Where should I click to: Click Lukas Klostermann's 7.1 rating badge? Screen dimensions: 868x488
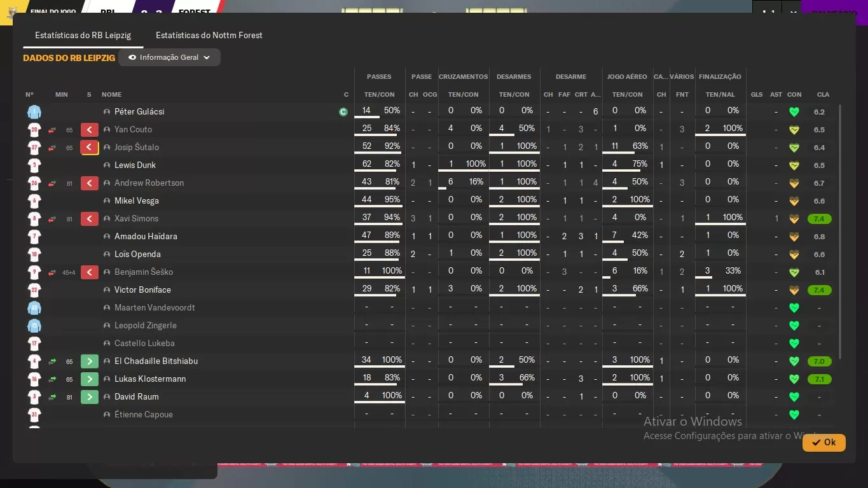click(x=819, y=379)
